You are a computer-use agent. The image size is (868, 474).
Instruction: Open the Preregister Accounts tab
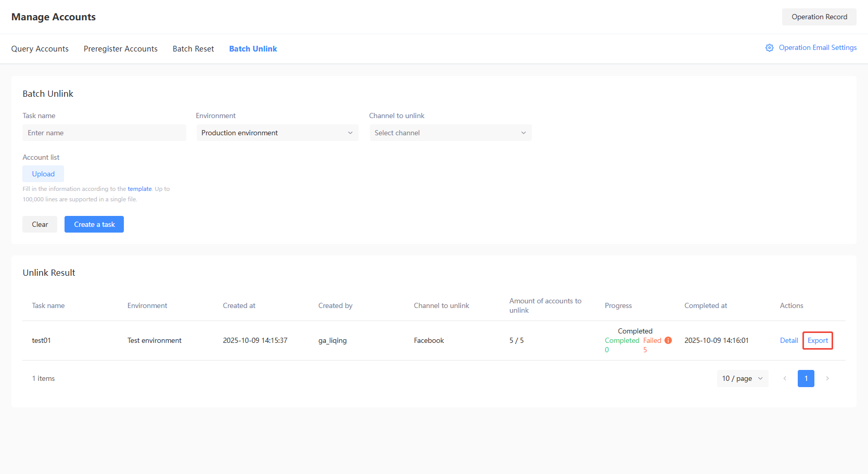pos(121,49)
